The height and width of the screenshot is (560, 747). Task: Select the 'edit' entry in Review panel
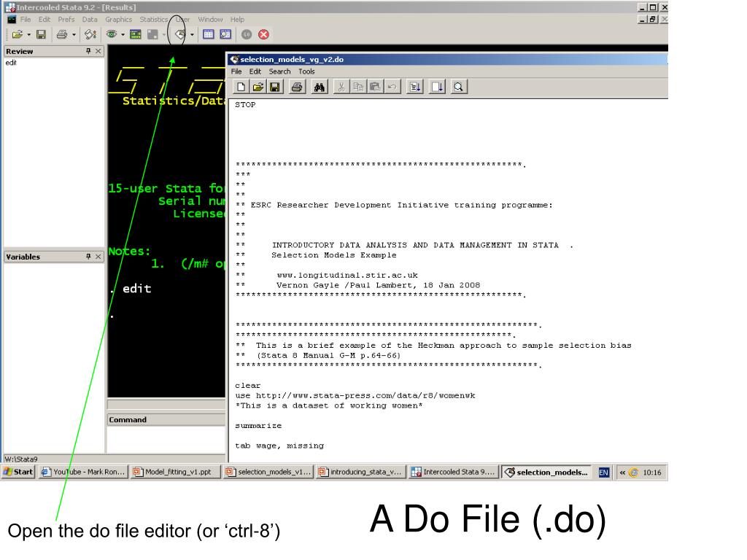[11, 63]
